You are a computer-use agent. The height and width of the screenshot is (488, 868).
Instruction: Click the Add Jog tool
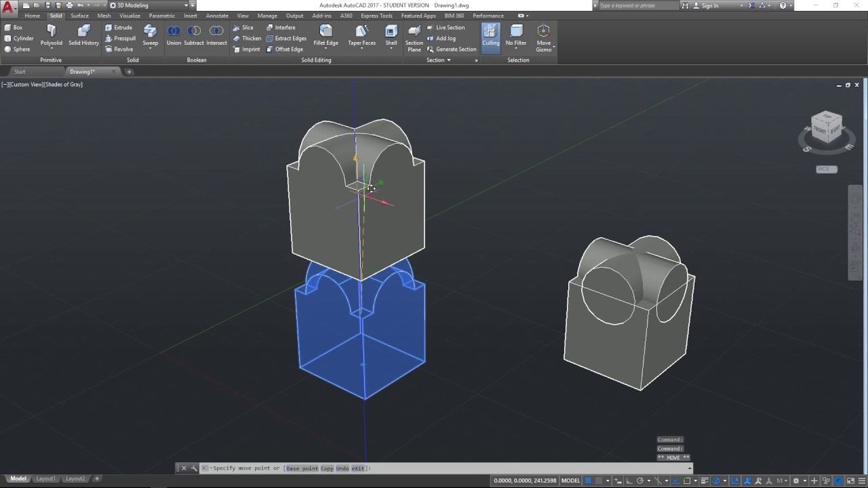point(441,39)
